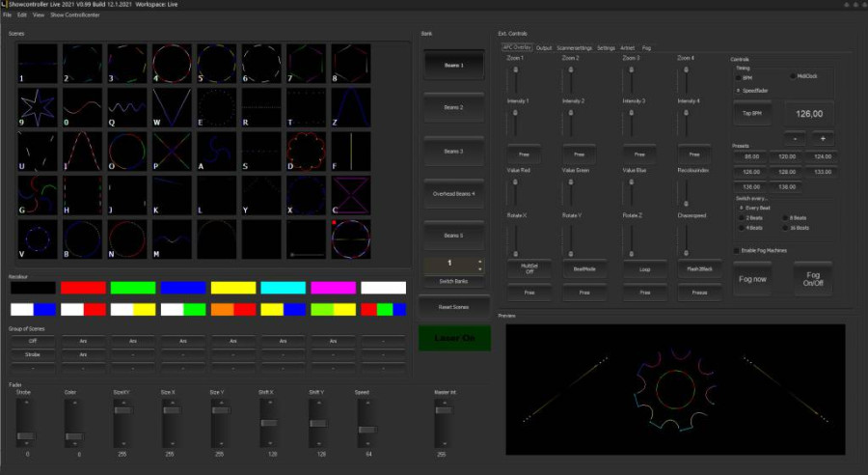Pick the cyan recolour swatch
The width and height of the screenshot is (868, 475).
[x=283, y=287]
